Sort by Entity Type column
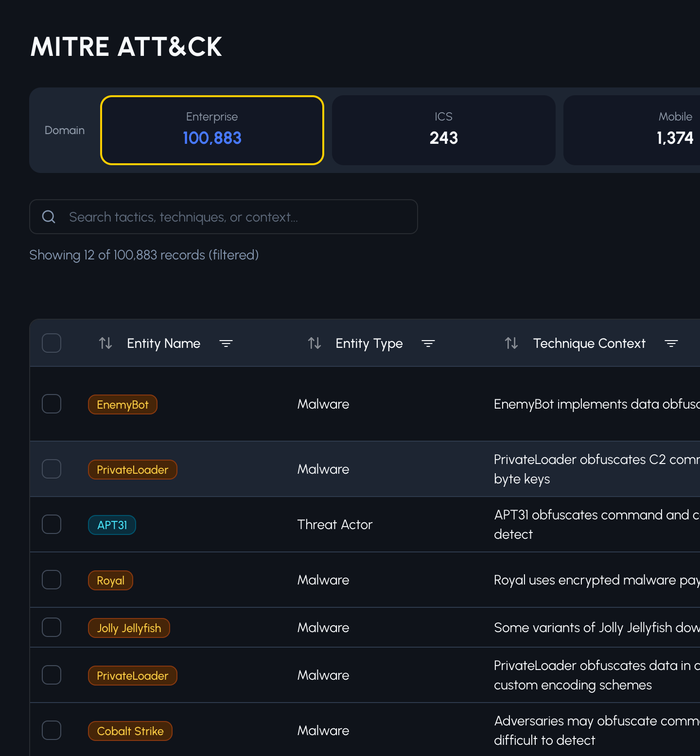 315,343
